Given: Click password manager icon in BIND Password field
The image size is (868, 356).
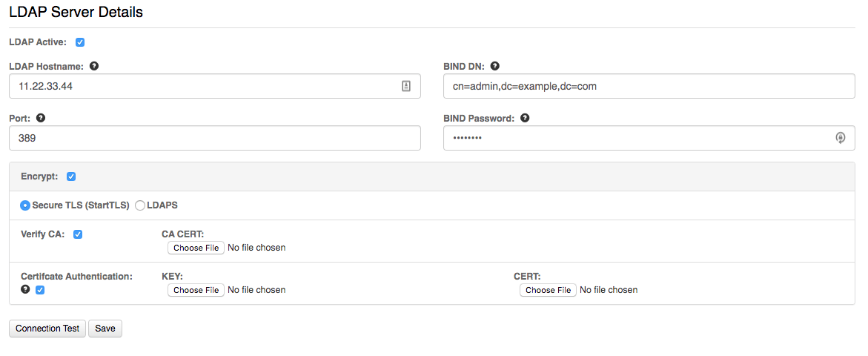Looking at the screenshot, I should point(841,138).
